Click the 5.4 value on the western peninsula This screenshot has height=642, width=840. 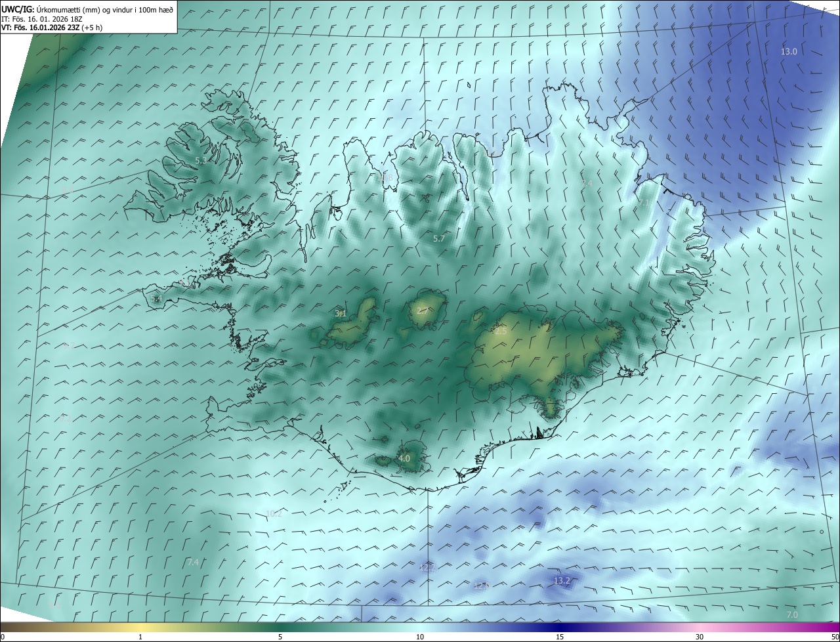[x=156, y=299]
